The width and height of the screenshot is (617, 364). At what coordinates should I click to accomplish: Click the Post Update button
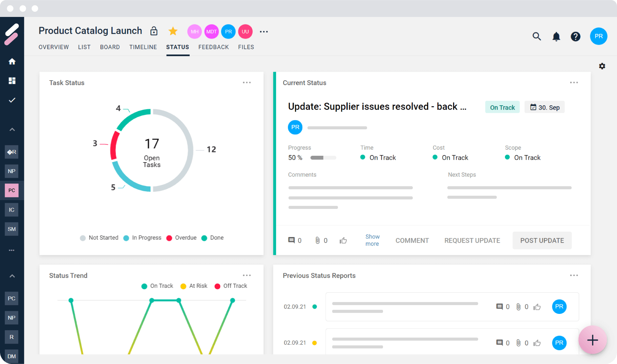542,240
